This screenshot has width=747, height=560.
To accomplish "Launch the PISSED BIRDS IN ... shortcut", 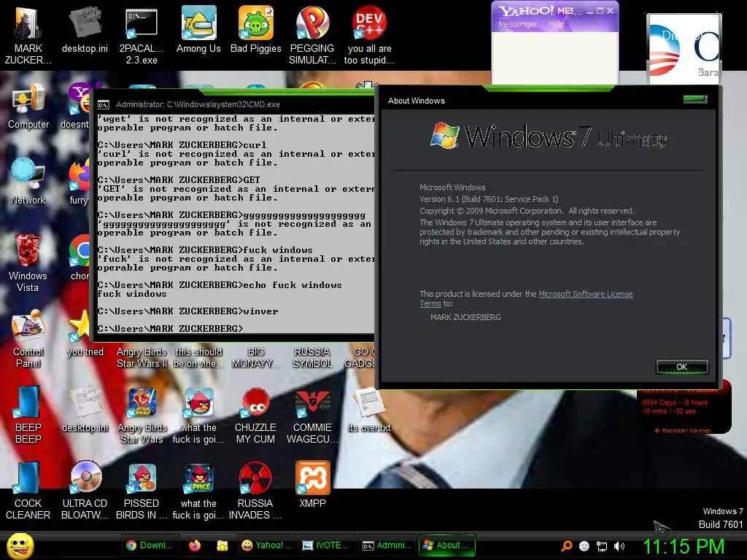I will point(142,491).
